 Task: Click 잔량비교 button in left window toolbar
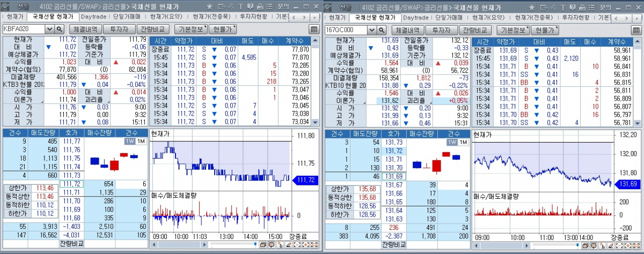pyautogui.click(x=153, y=29)
